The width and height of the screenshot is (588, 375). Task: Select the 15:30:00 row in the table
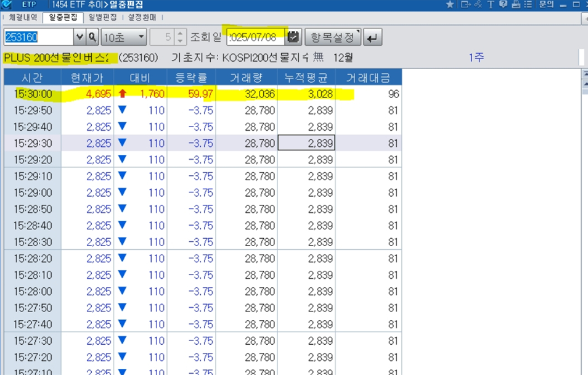coord(202,94)
